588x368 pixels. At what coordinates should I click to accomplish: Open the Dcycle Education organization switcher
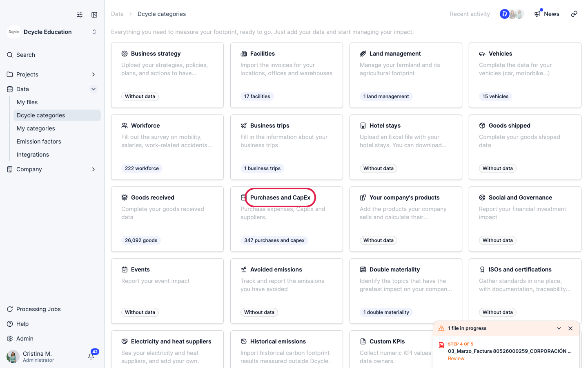pyautogui.click(x=94, y=32)
